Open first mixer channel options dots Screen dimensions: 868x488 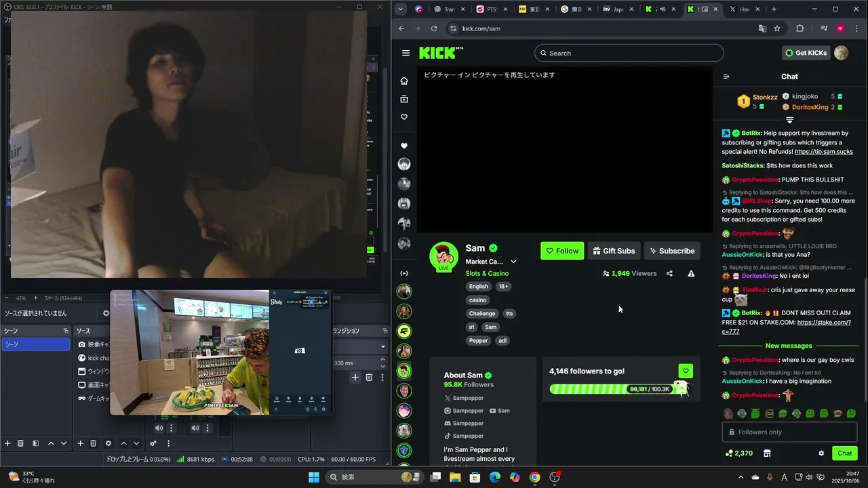(x=172, y=428)
